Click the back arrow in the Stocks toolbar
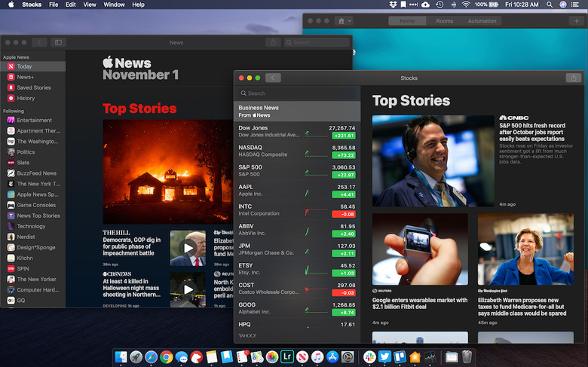This screenshot has width=588, height=367. [273, 78]
